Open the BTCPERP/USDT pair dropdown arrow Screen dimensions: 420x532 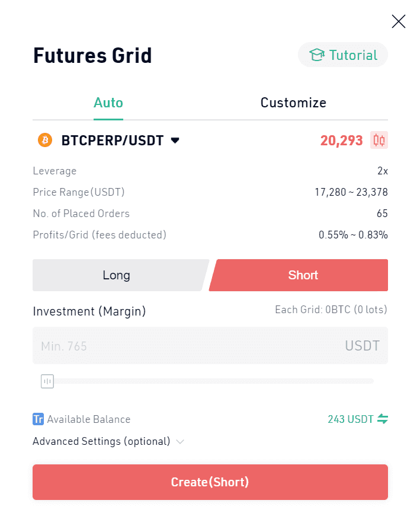click(175, 141)
